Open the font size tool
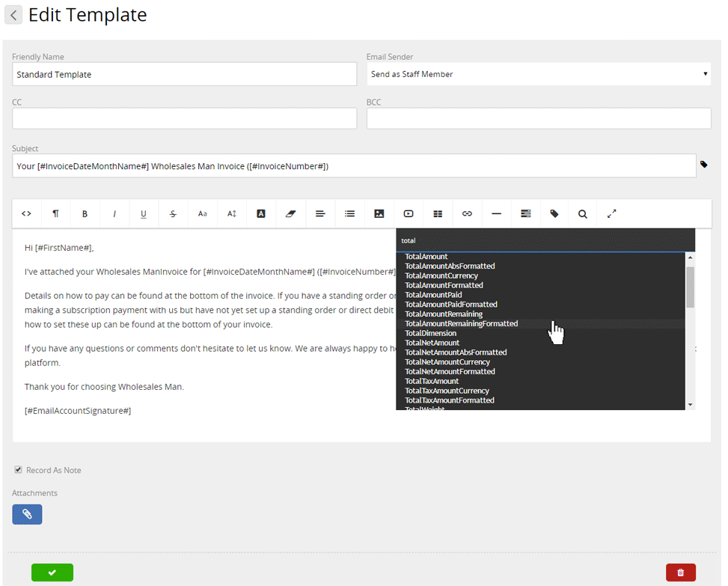The width and height of the screenshot is (728, 586). [x=232, y=213]
